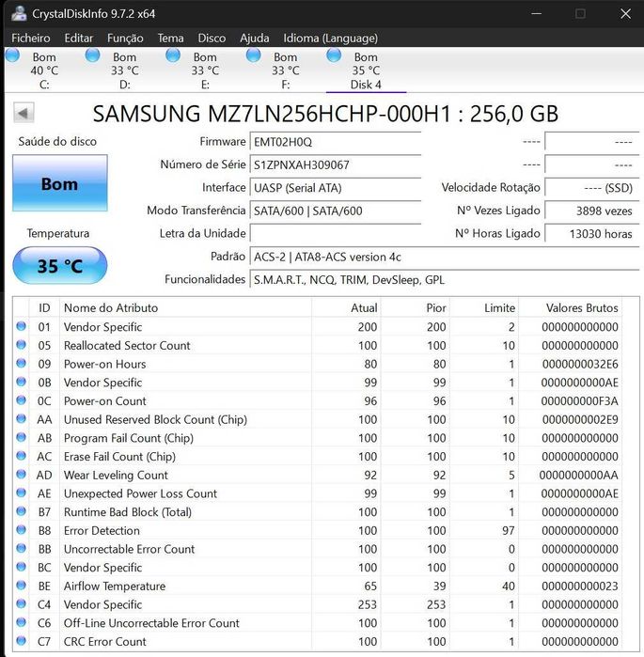The image size is (644, 657).
Task: Switch to the Disk 4 tab label
Action: [x=366, y=85]
